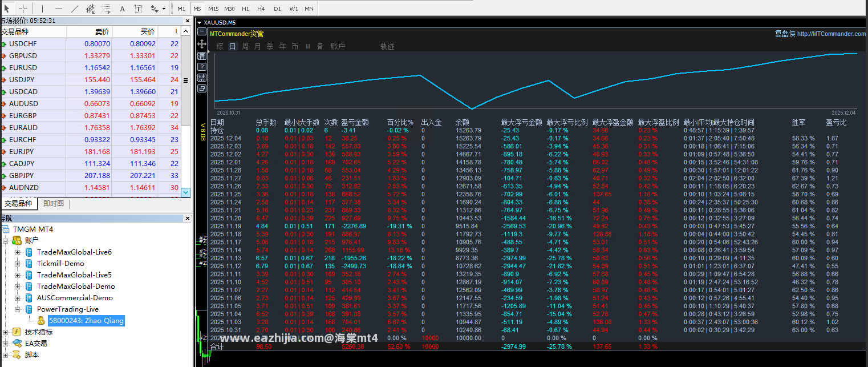
Task: Switch to 交易品种 symbols tab
Action: pyautogui.click(x=18, y=203)
